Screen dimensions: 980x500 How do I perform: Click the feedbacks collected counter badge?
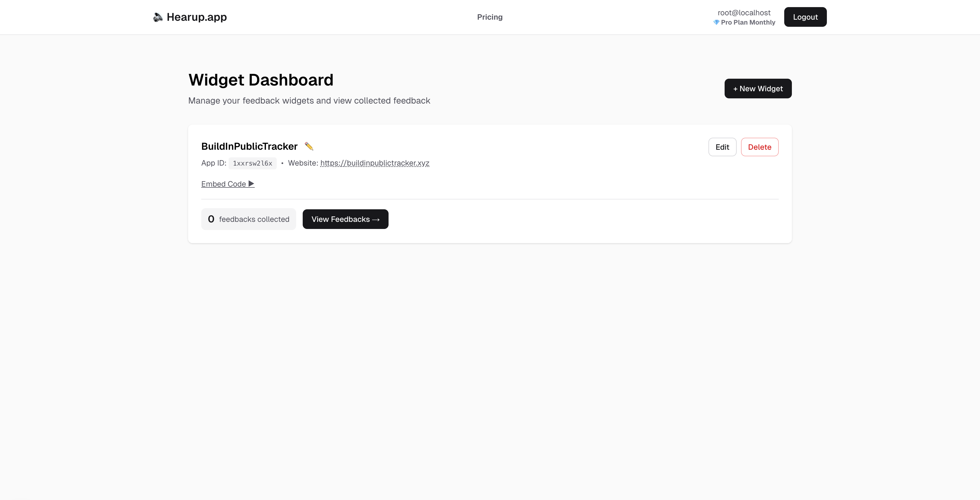(249, 219)
